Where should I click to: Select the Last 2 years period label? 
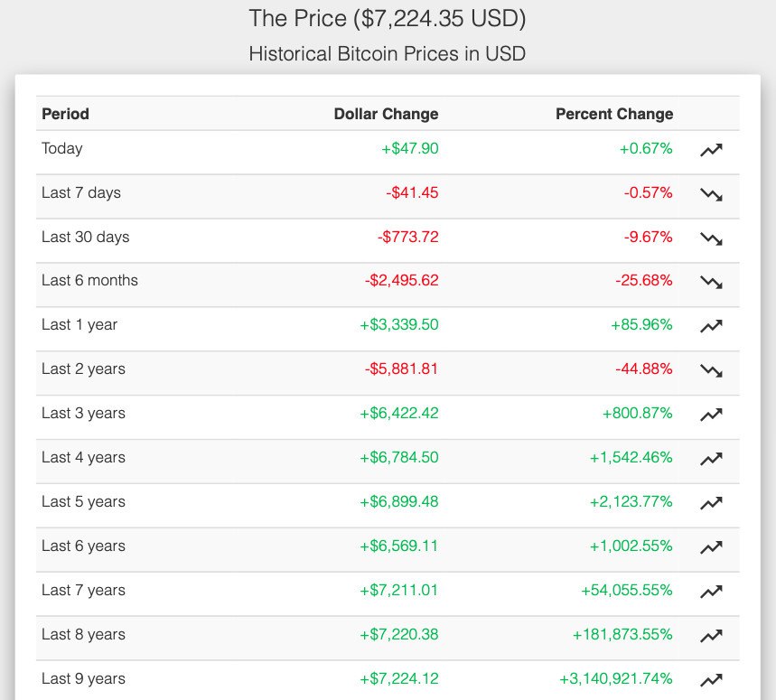tap(84, 369)
